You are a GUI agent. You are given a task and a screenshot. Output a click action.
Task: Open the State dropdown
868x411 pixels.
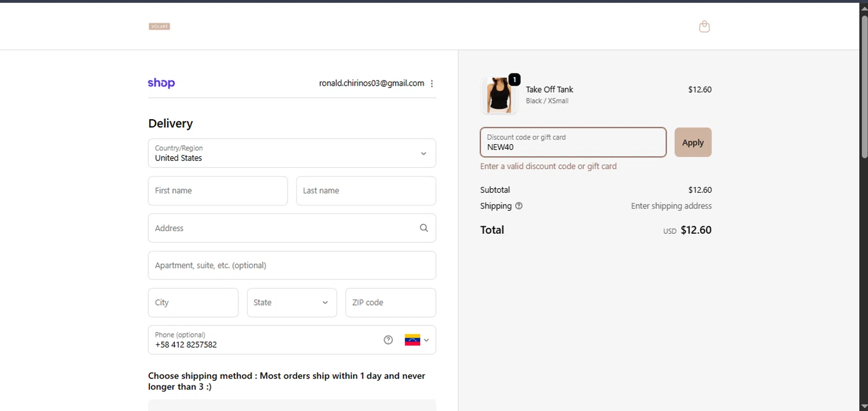point(292,303)
